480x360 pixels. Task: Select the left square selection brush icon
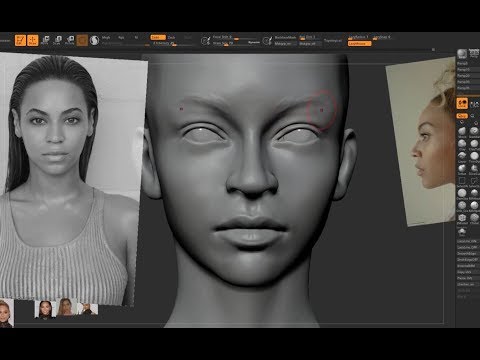pyautogui.click(x=462, y=181)
